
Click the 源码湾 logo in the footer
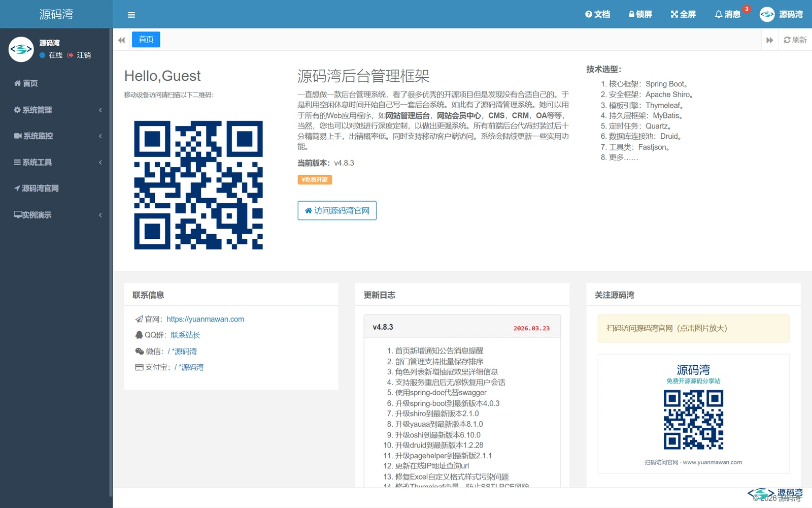pos(775,493)
